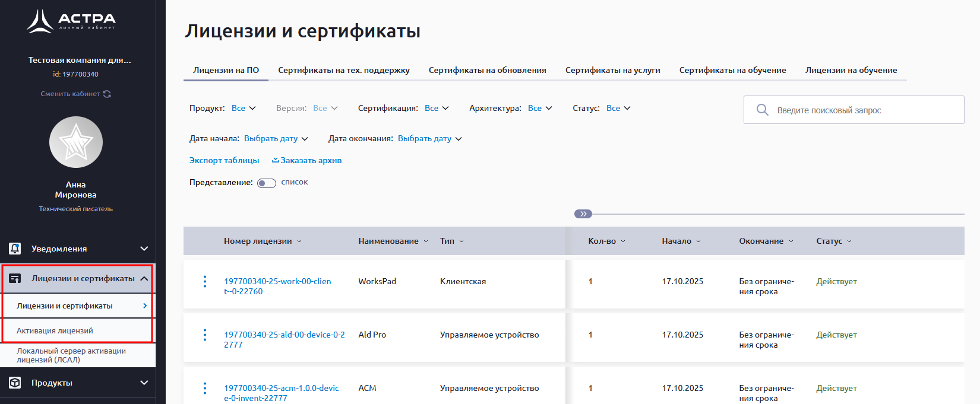Click the user avatar star image
Viewport: 980px width, 404px height.
[x=76, y=142]
